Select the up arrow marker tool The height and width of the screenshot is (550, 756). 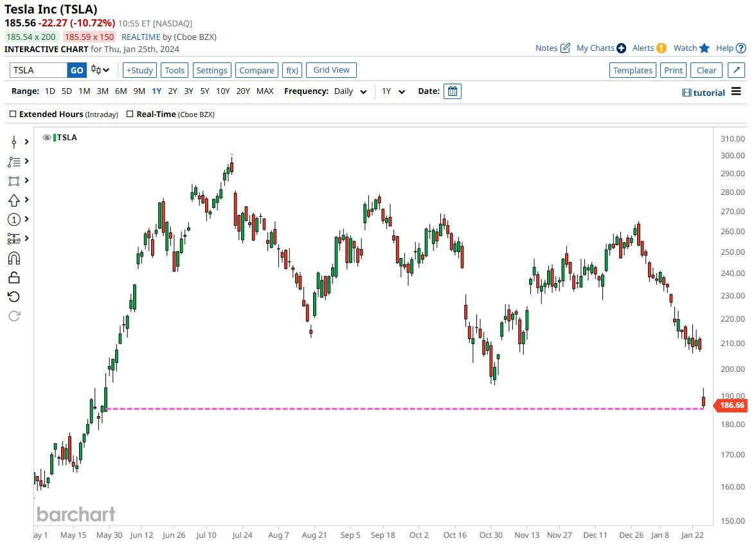(14, 200)
